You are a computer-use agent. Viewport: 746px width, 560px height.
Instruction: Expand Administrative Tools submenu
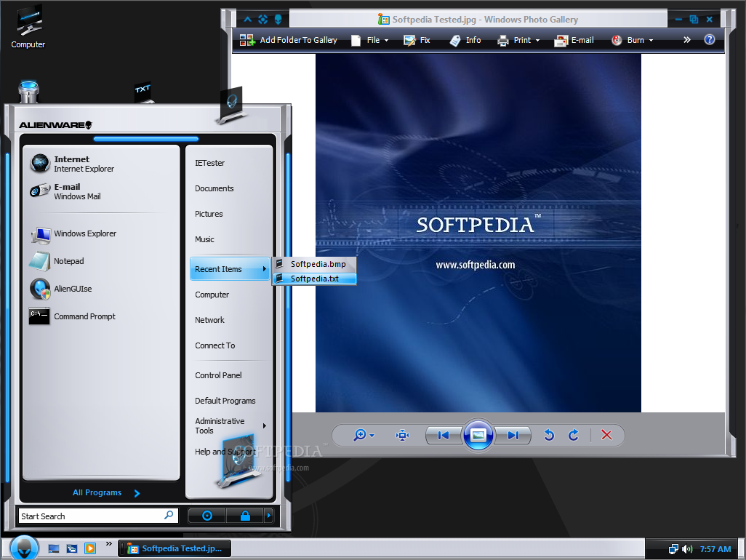230,426
